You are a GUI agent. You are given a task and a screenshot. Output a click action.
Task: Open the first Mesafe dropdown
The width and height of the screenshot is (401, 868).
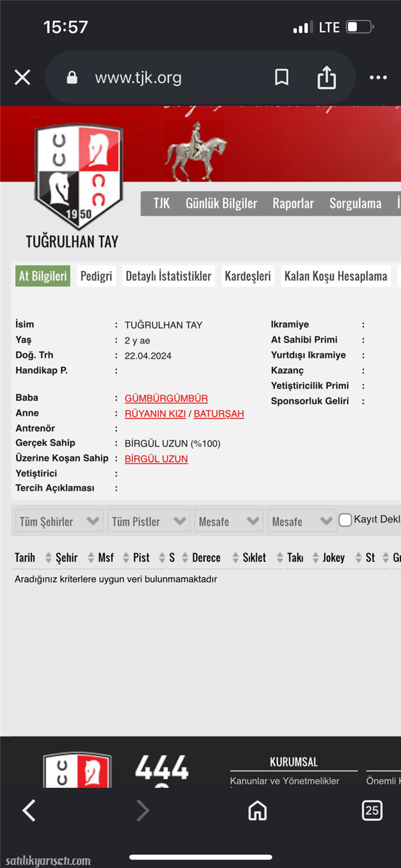(x=229, y=521)
